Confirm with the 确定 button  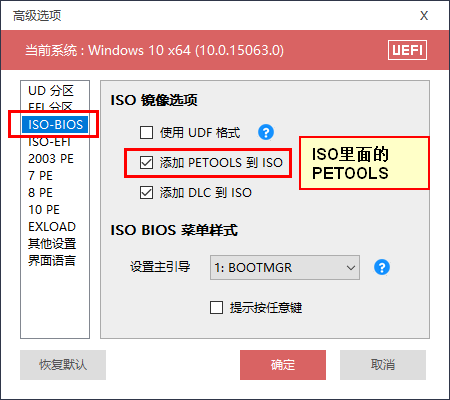click(x=283, y=365)
